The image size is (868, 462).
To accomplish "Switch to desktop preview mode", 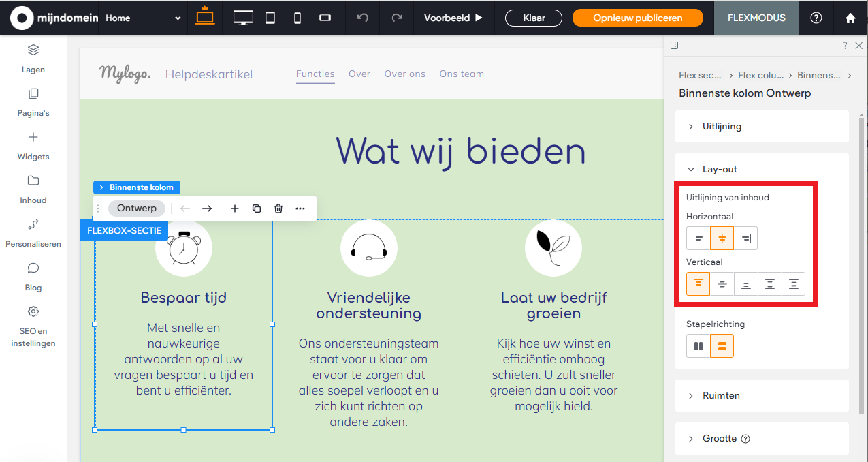I will [x=243, y=18].
